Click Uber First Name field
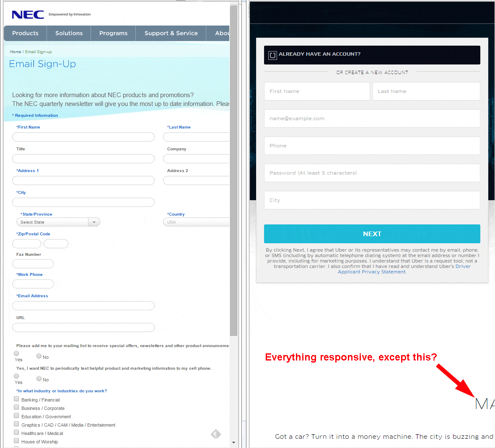 coord(317,91)
